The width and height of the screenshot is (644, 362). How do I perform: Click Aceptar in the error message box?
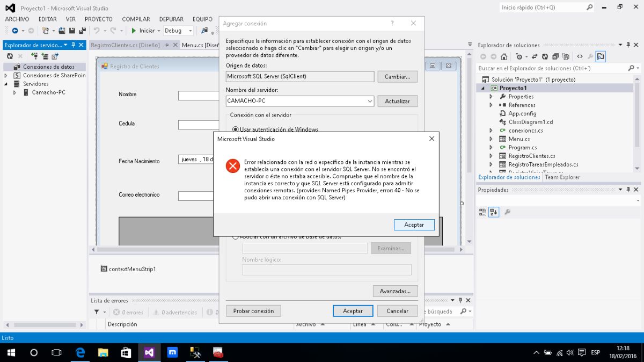pyautogui.click(x=414, y=225)
